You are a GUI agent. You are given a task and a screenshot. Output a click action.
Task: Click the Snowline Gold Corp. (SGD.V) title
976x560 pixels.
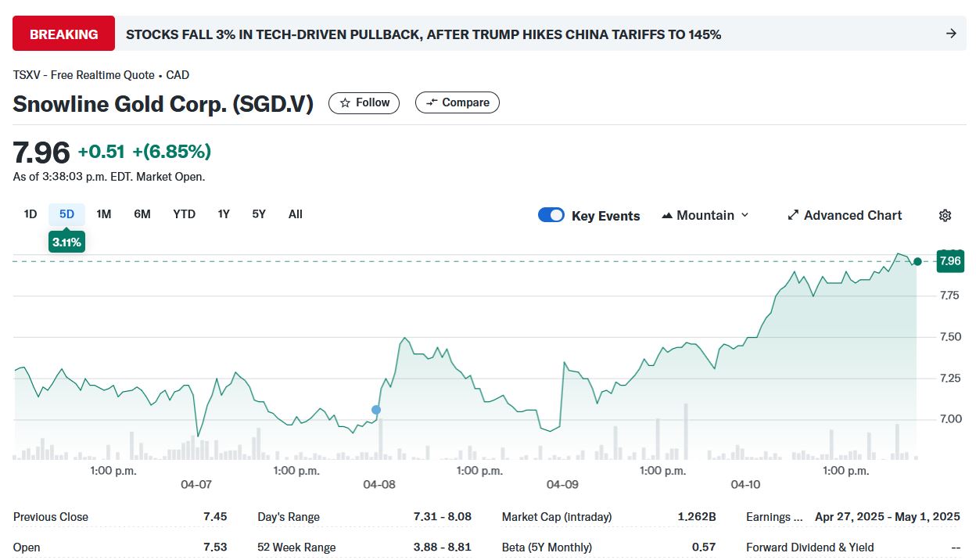coord(163,104)
